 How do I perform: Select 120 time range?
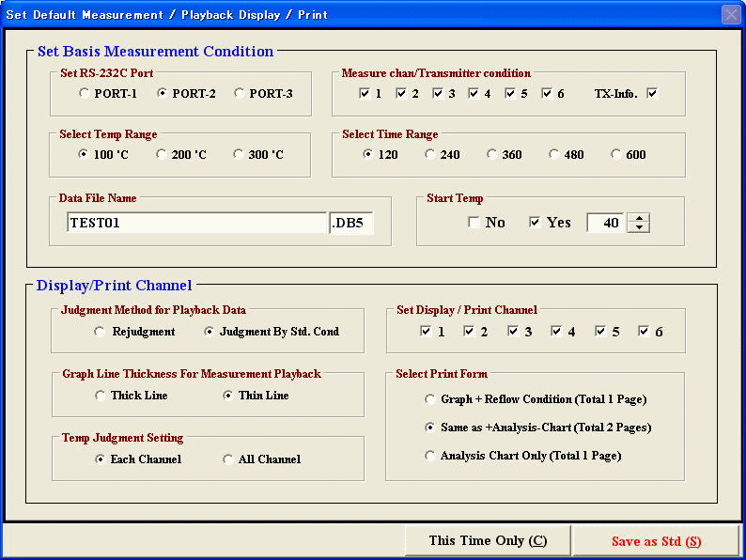(x=367, y=154)
